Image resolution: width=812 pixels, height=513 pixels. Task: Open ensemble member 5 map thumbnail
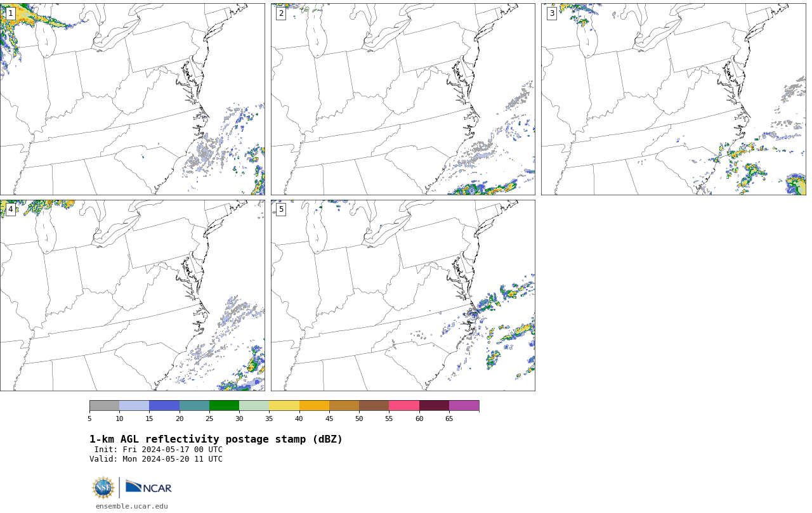[403, 295]
